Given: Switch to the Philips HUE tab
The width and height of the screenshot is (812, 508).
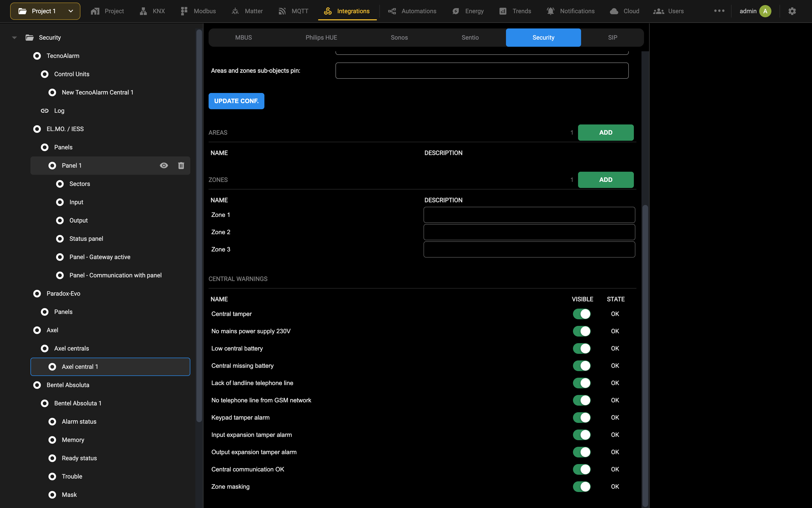Looking at the screenshot, I should pos(322,38).
